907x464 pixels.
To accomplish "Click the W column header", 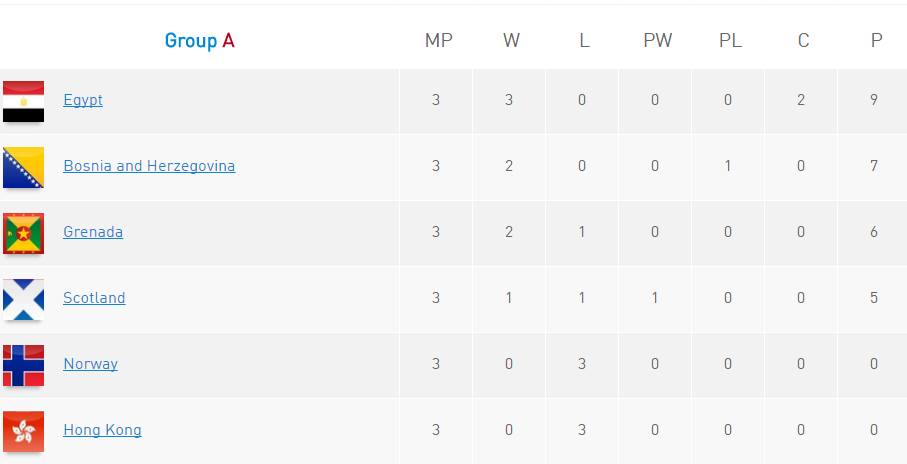I will click(x=511, y=41).
